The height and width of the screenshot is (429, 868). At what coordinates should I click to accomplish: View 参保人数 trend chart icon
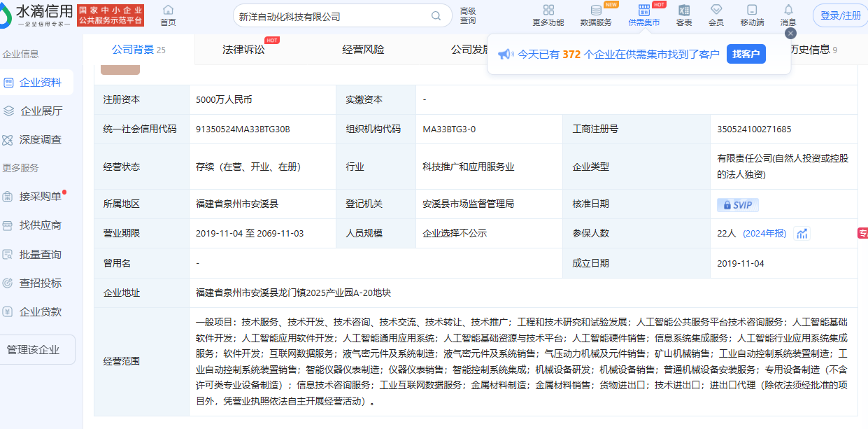pos(802,233)
